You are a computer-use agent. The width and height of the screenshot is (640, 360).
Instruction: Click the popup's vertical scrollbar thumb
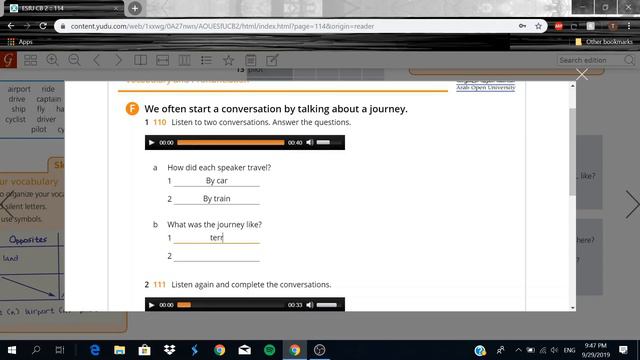point(573,152)
